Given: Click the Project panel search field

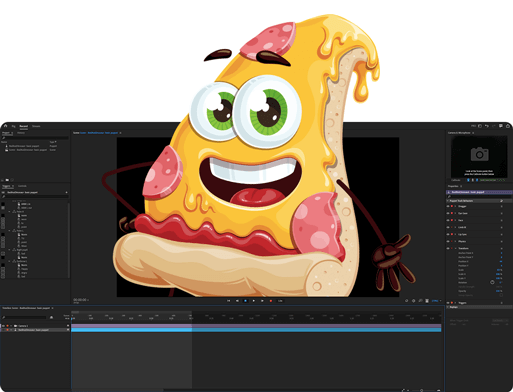Looking at the screenshot, I should pos(35,138).
